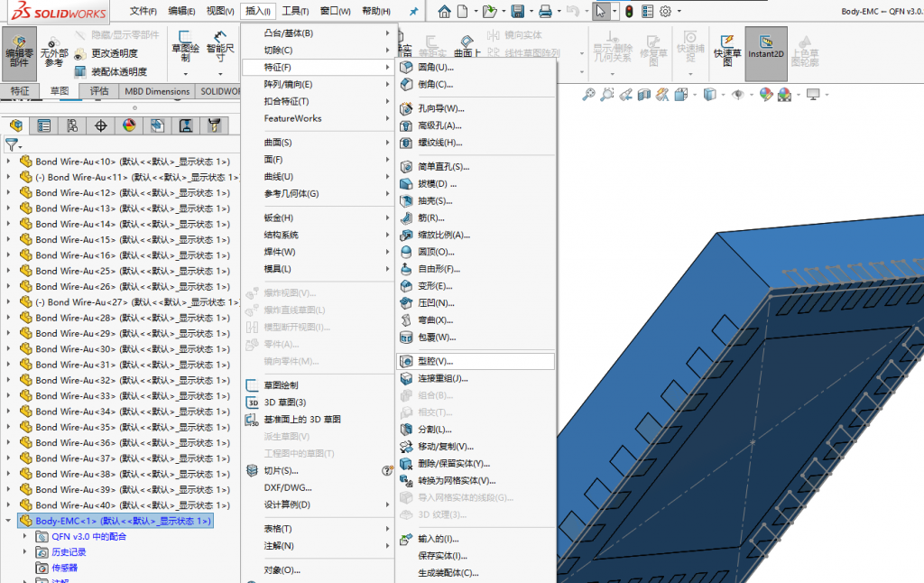This screenshot has height=583, width=924.
Task: Choose 抽壳(S) shell from the submenu
Action: (476, 201)
